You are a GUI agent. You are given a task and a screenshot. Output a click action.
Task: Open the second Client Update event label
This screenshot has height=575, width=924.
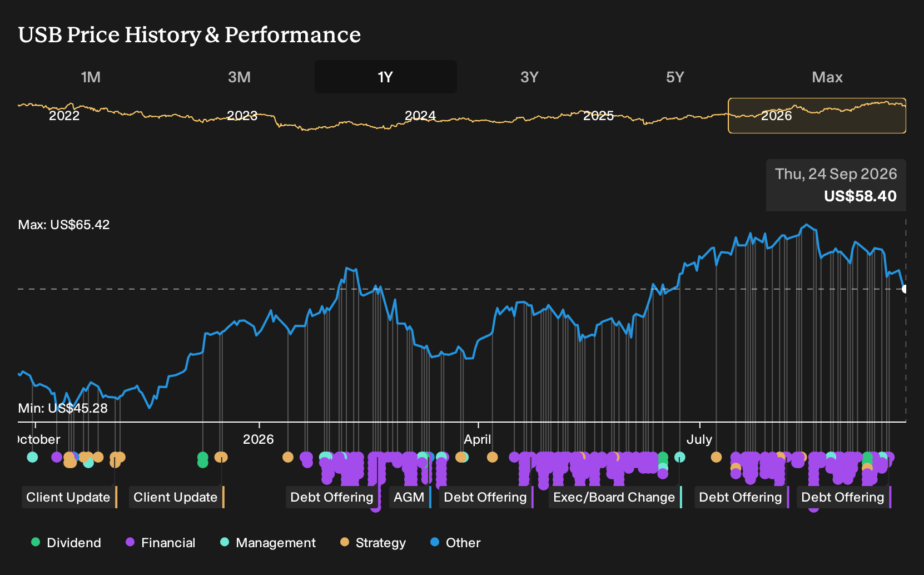tap(177, 497)
